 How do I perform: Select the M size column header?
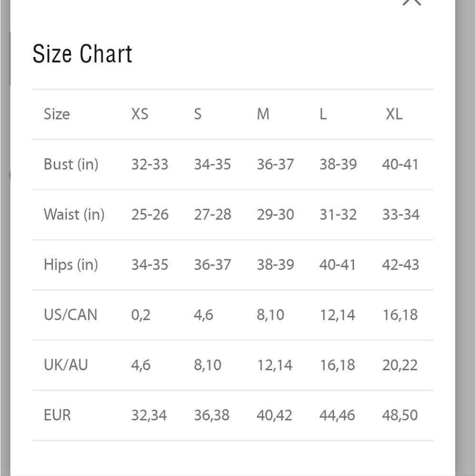coord(263,114)
